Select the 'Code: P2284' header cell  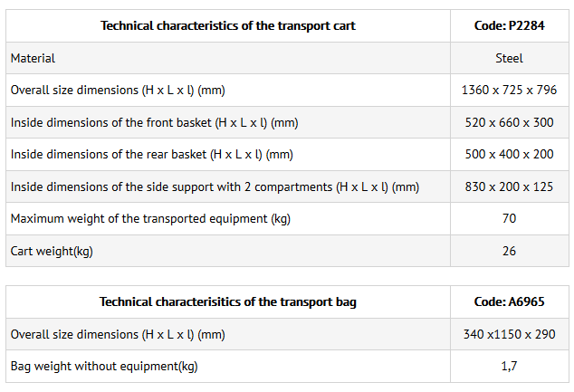point(509,25)
